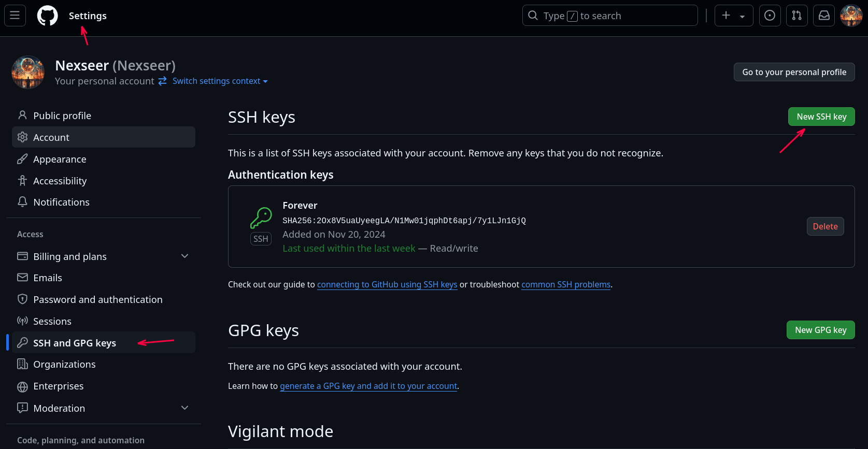Click the green key icon of Forever
The image size is (868, 449).
[261, 218]
